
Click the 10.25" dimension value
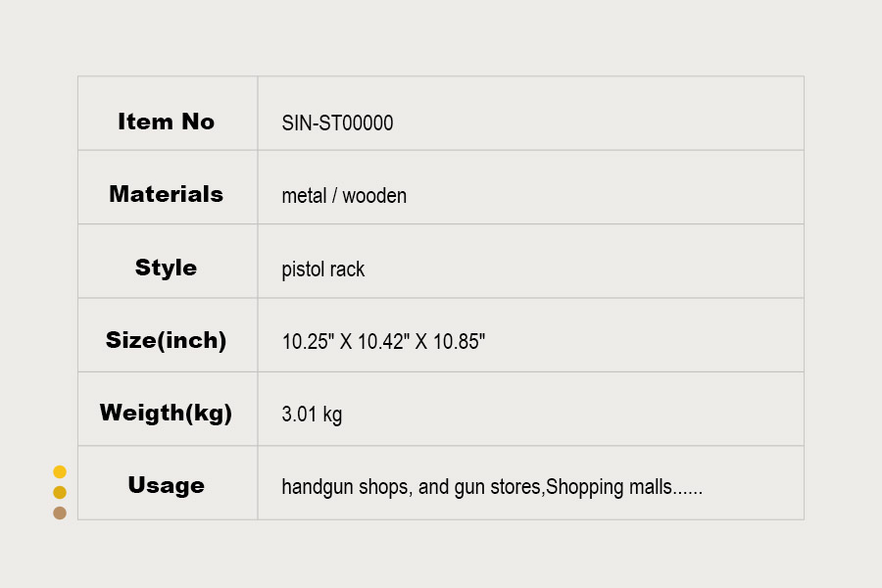[x=308, y=343]
